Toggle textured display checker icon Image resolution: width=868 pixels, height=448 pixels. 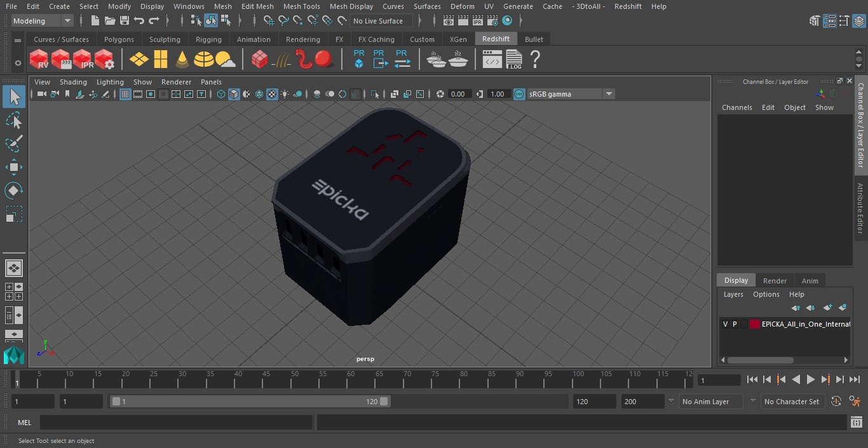[x=272, y=94]
